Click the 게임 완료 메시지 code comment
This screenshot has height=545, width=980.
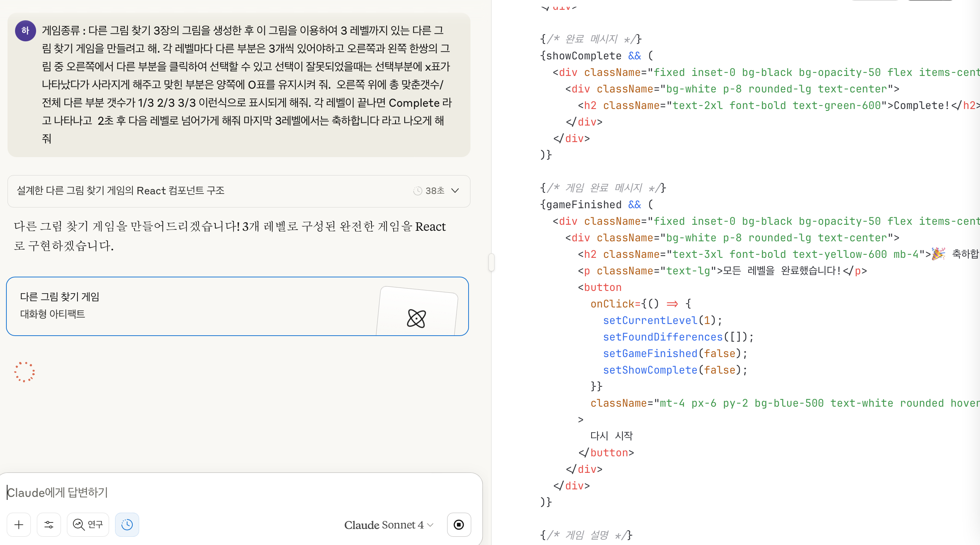click(603, 188)
